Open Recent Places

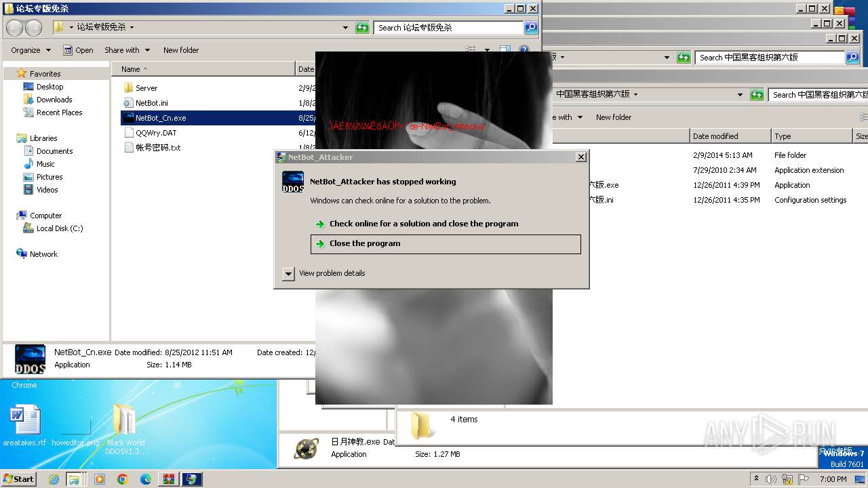(59, 113)
